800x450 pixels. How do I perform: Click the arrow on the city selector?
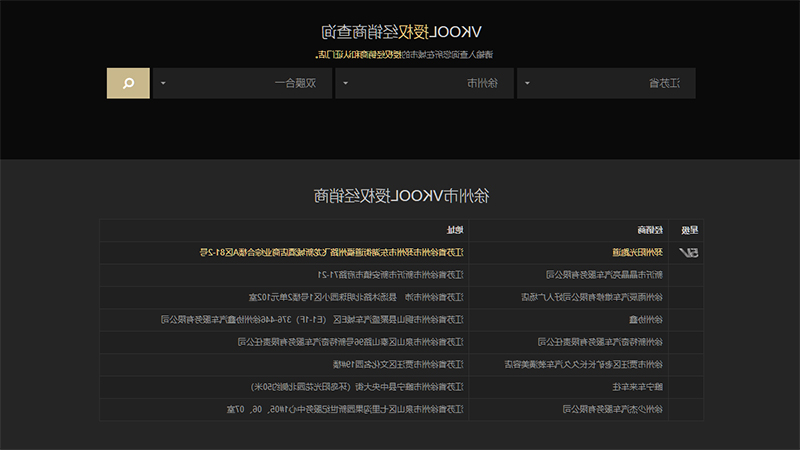pos(345,83)
